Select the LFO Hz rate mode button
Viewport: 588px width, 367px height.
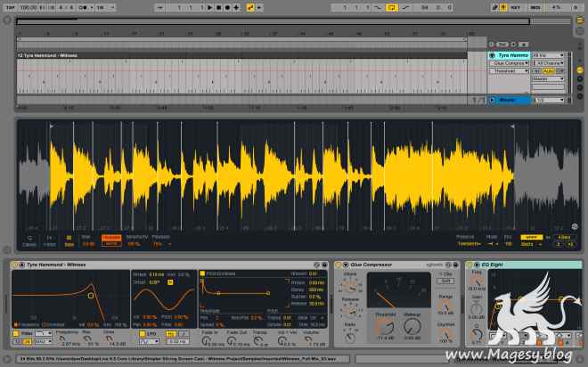click(171, 334)
